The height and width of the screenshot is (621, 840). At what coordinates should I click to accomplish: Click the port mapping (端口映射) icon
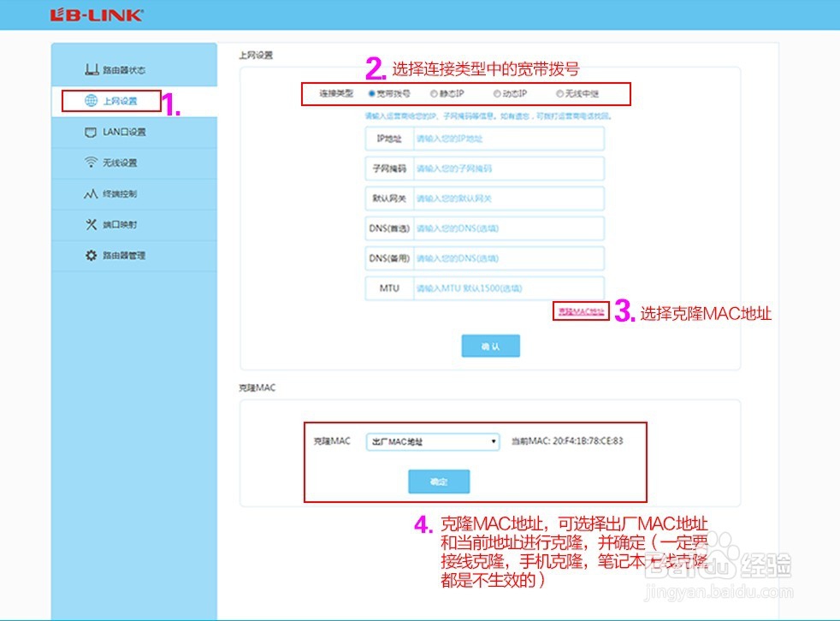point(89,224)
